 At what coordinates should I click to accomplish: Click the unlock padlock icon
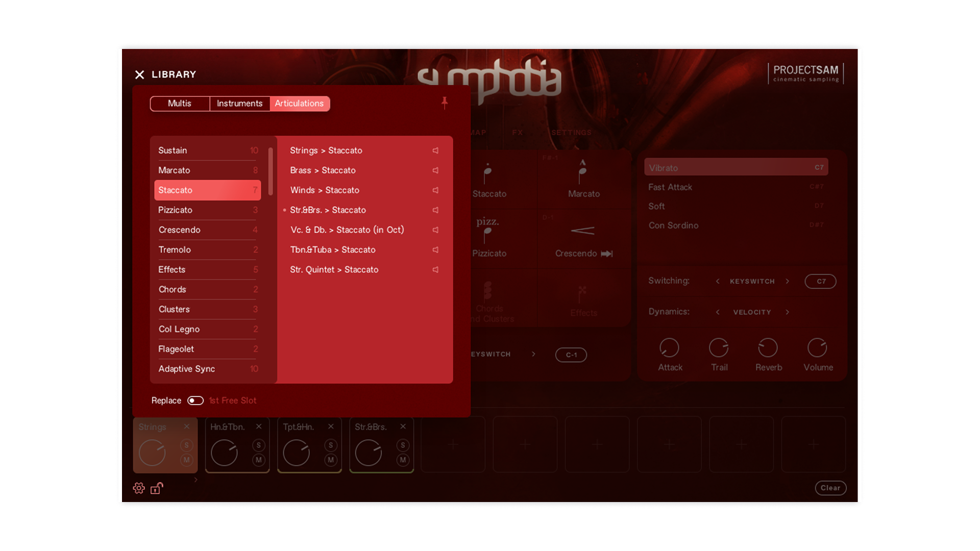[157, 488]
